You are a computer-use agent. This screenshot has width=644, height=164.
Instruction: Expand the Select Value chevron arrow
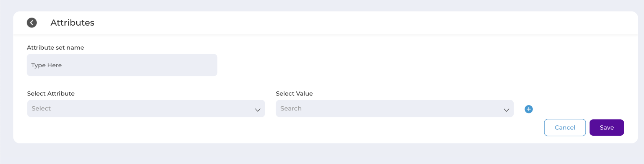[x=506, y=110]
